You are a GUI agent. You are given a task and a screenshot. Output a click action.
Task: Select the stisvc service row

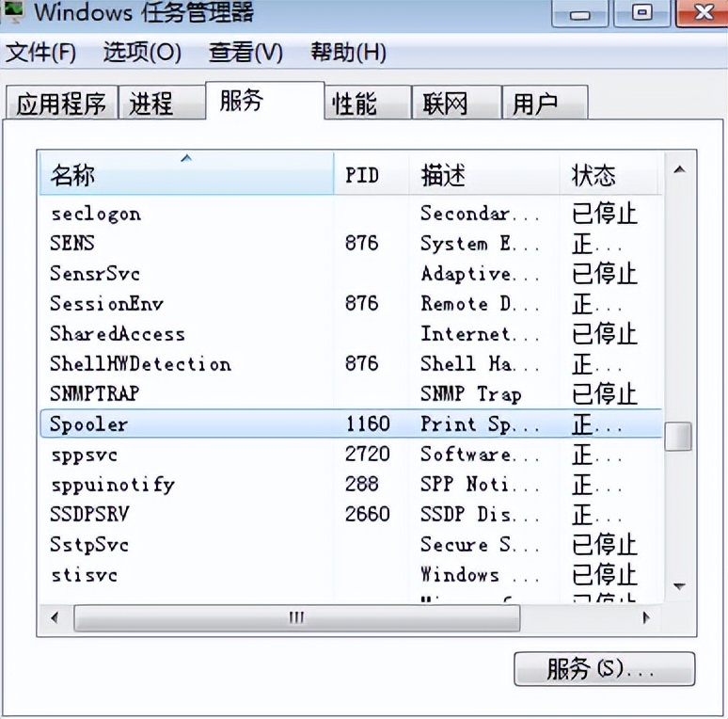(351, 575)
